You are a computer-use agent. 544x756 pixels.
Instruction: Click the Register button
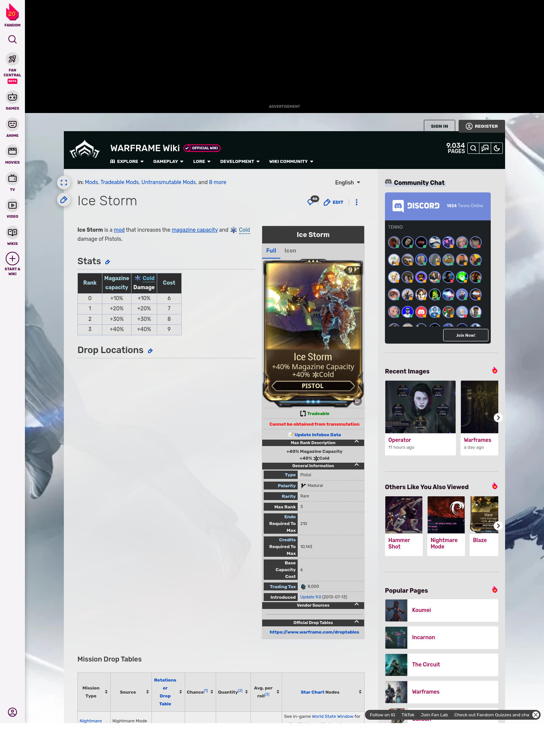[x=482, y=126]
